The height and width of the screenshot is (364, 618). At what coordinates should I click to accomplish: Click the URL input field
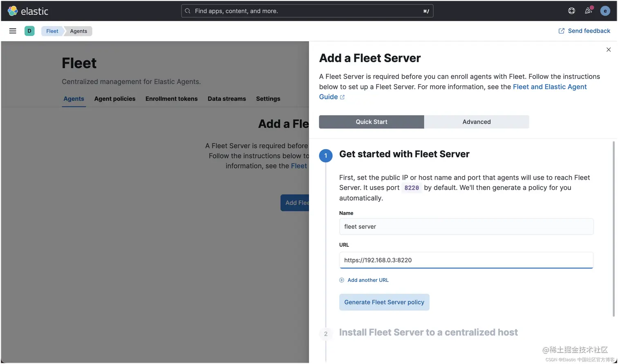click(x=466, y=260)
